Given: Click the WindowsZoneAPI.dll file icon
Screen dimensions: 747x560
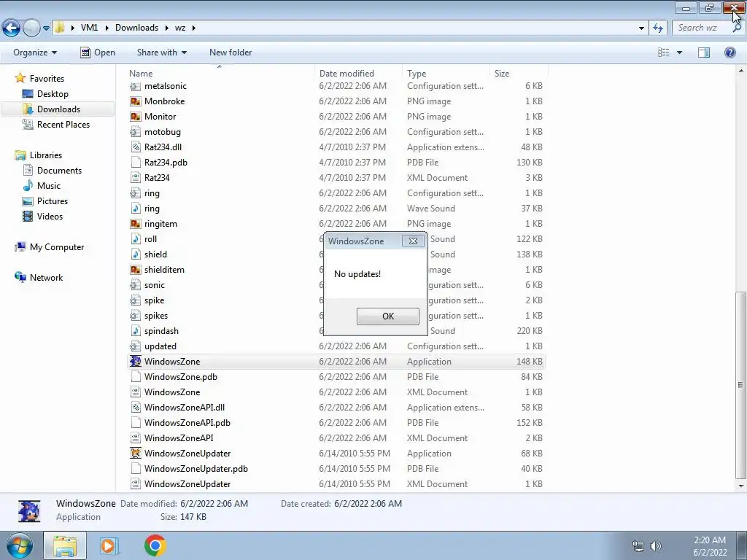Looking at the screenshot, I should pyautogui.click(x=135, y=408).
